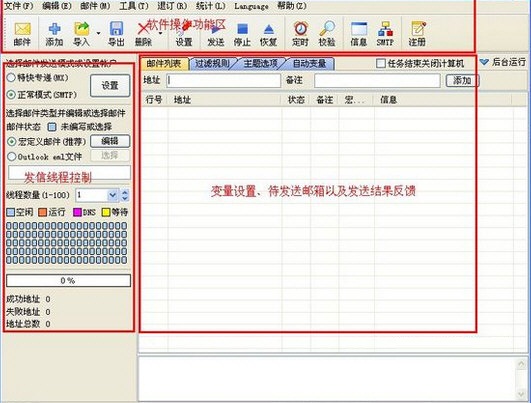
Task: Open the 编辑(E) menu
Action: pyautogui.click(x=57, y=6)
